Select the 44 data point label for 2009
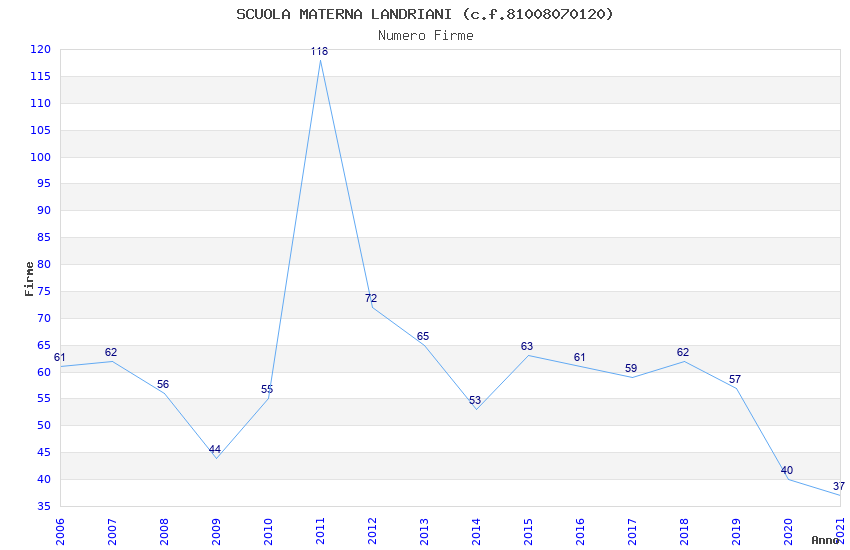This screenshot has width=850, height=550. click(x=215, y=450)
